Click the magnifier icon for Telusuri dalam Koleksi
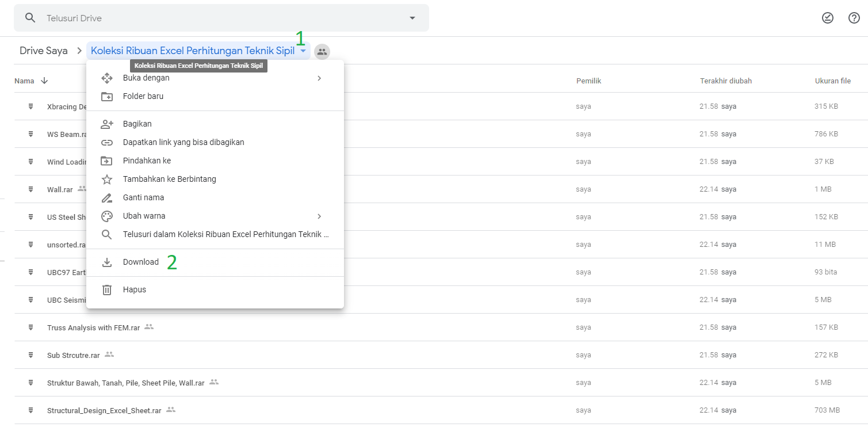The height and width of the screenshot is (427, 868). tap(106, 234)
